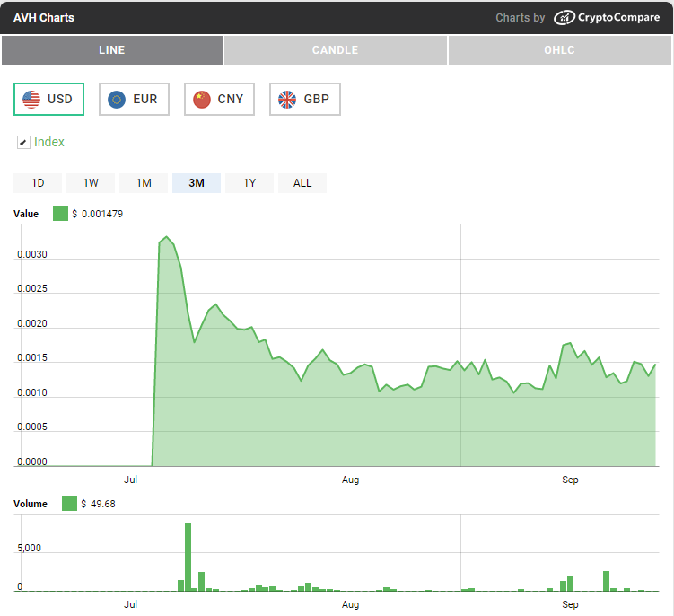
Task: Click the CryptoCompare logo icon
Action: [x=565, y=18]
